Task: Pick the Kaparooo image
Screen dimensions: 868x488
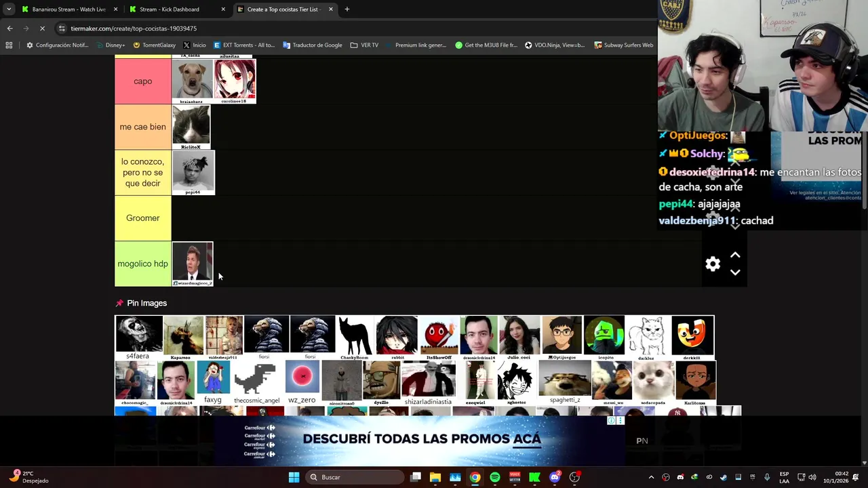Action: [183, 338]
